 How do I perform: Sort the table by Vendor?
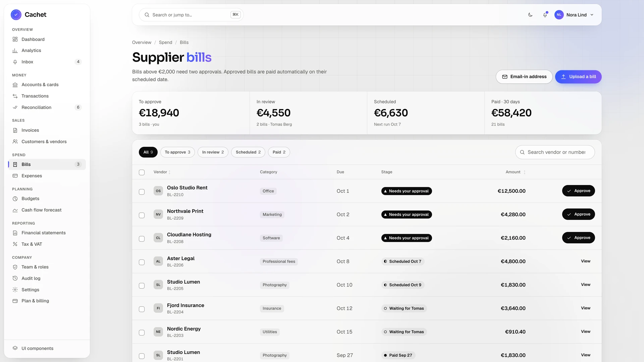click(162, 172)
